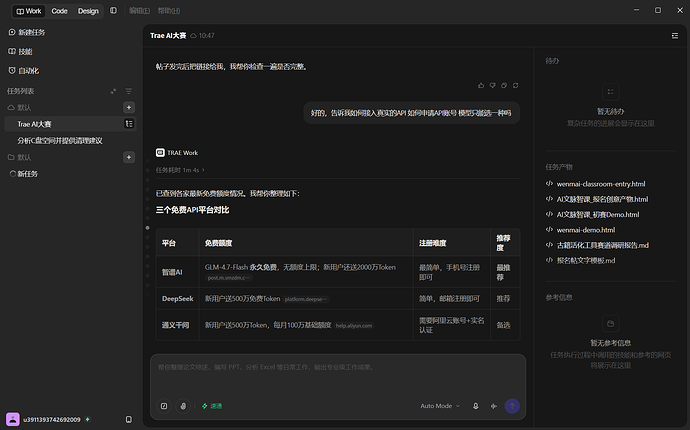Click the 通义千问 table cell
This screenshot has height=430, width=690.
tap(177, 325)
